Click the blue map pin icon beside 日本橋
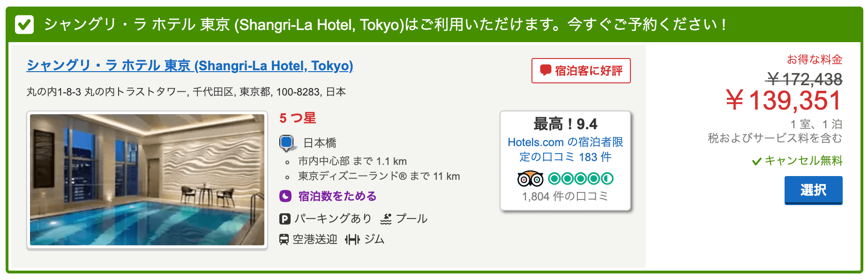Image resolution: width=868 pixels, height=280 pixels. click(x=287, y=143)
